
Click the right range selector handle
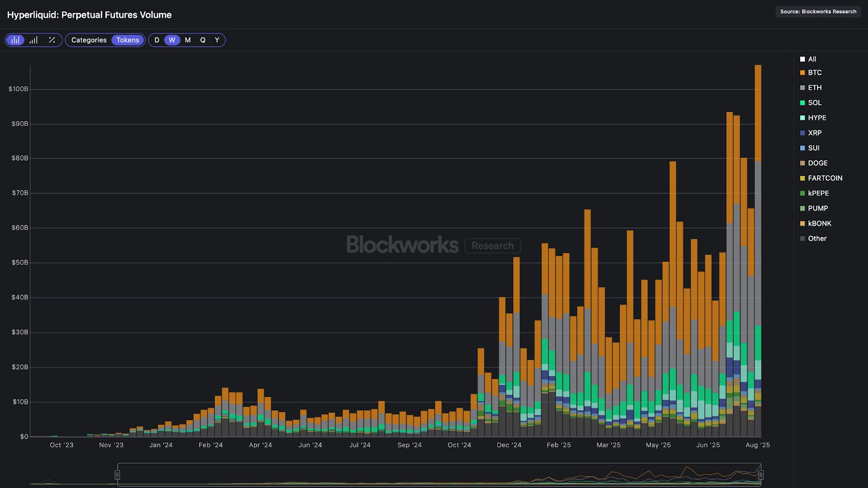(x=761, y=475)
